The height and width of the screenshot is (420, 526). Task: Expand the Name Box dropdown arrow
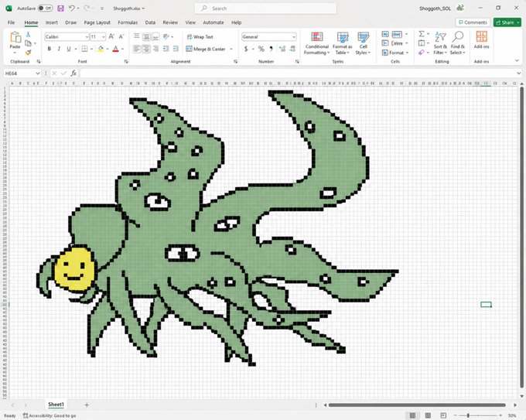(x=38, y=73)
